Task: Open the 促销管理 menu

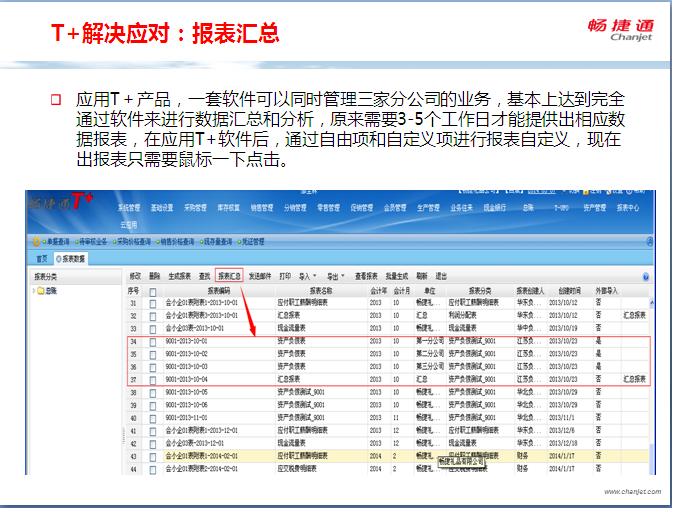Action: pos(362,208)
